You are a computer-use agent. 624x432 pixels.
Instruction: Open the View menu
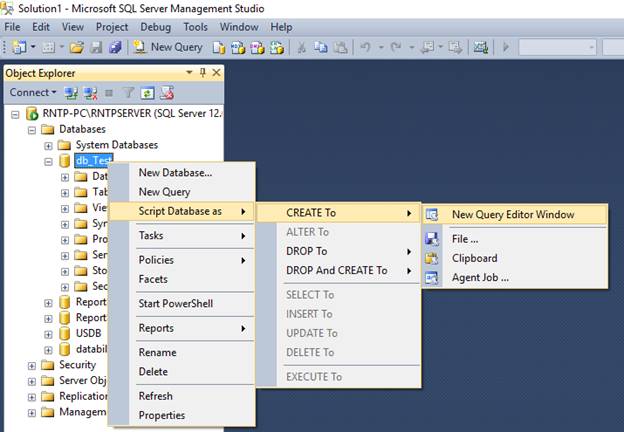[x=73, y=27]
